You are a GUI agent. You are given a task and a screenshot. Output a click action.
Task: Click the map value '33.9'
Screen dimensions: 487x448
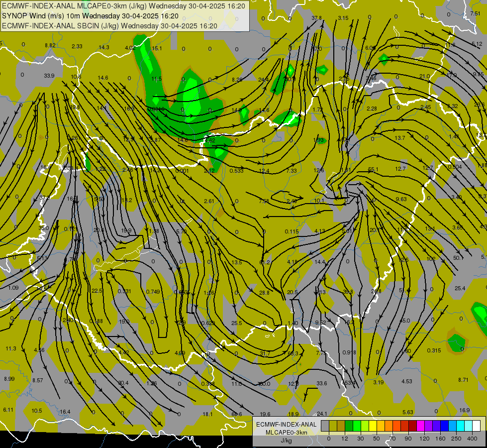pos(49,76)
